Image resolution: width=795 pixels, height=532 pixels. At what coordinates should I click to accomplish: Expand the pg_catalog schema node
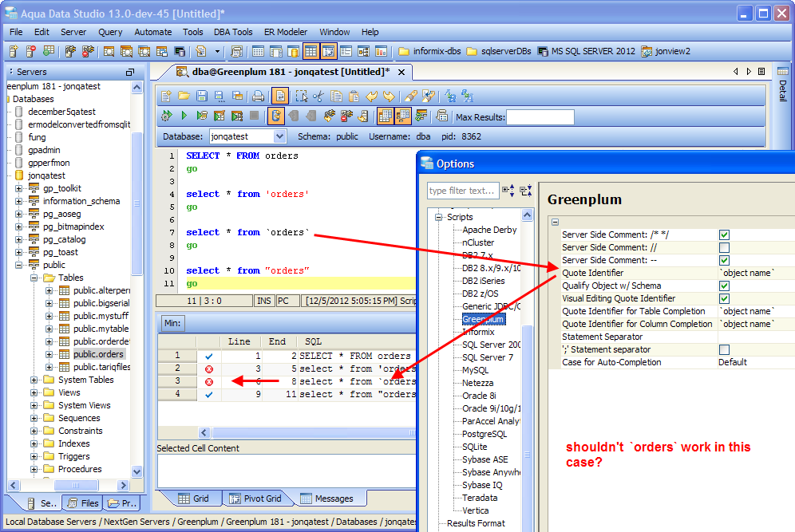19,239
